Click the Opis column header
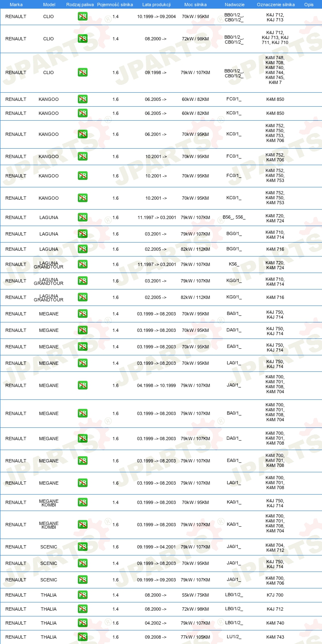The width and height of the screenshot is (322, 644). click(309, 5)
